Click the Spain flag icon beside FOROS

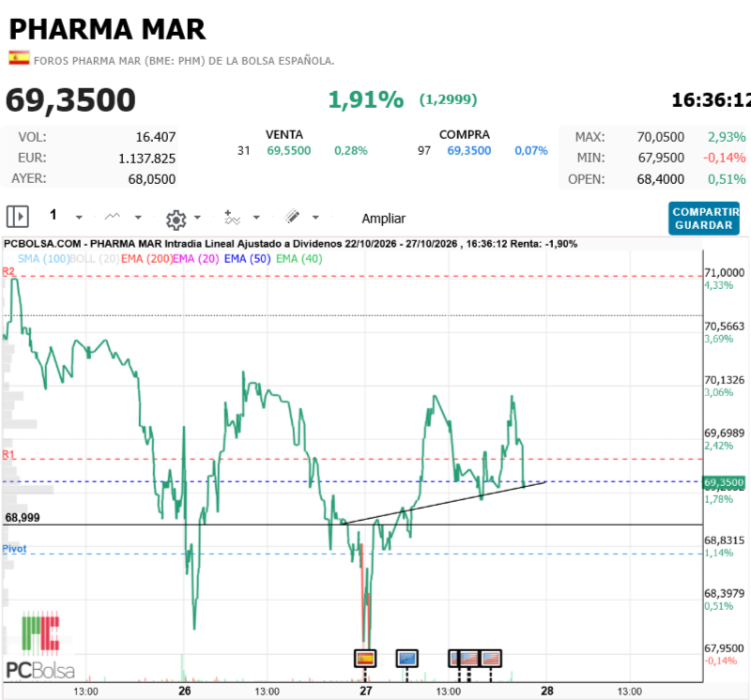[x=19, y=58]
